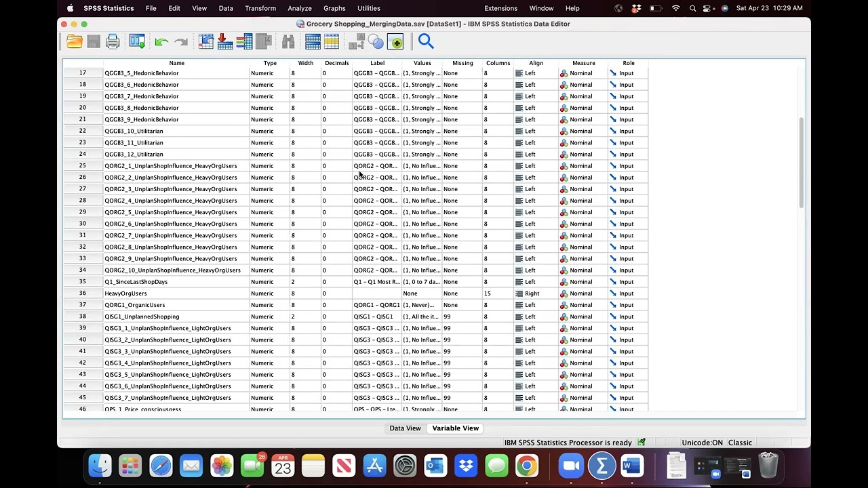
Task: Open the Trash in the dock
Action: [768, 466]
